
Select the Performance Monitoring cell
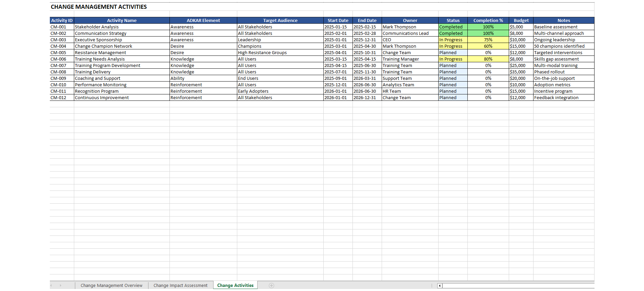pos(122,85)
